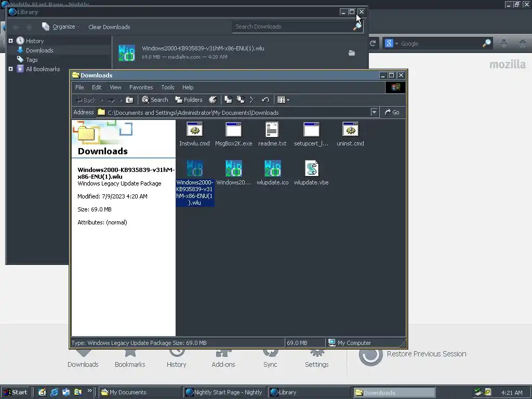Click the Windows logo throbber in Downloads window
The height and width of the screenshot is (399, 532).
pyautogui.click(x=395, y=87)
